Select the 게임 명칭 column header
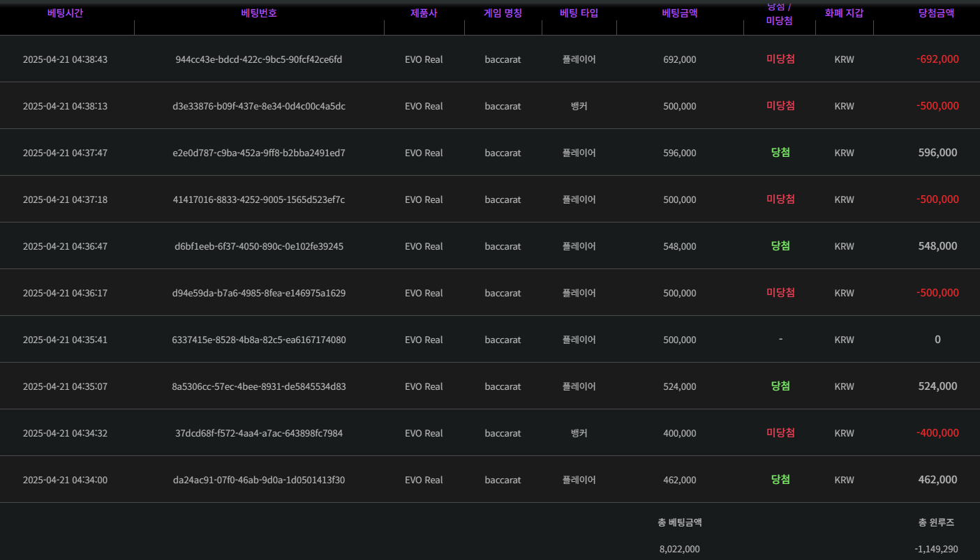This screenshot has height=560, width=980. [x=503, y=13]
